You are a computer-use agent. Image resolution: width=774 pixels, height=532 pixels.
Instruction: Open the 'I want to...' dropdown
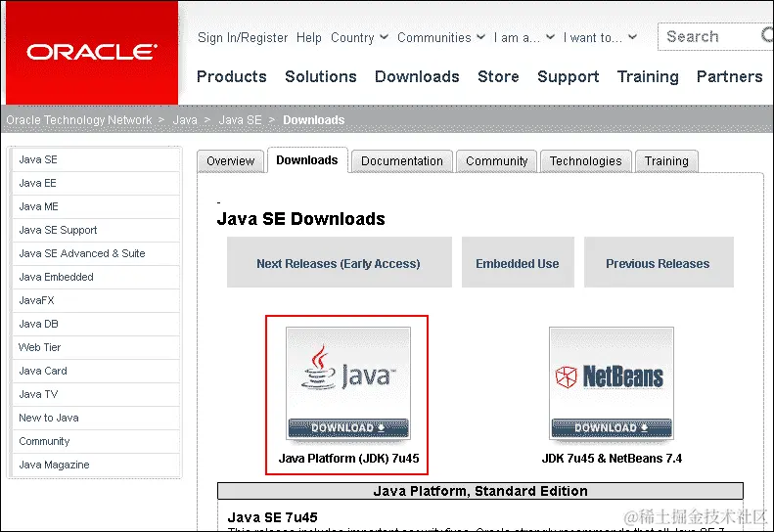[600, 37]
